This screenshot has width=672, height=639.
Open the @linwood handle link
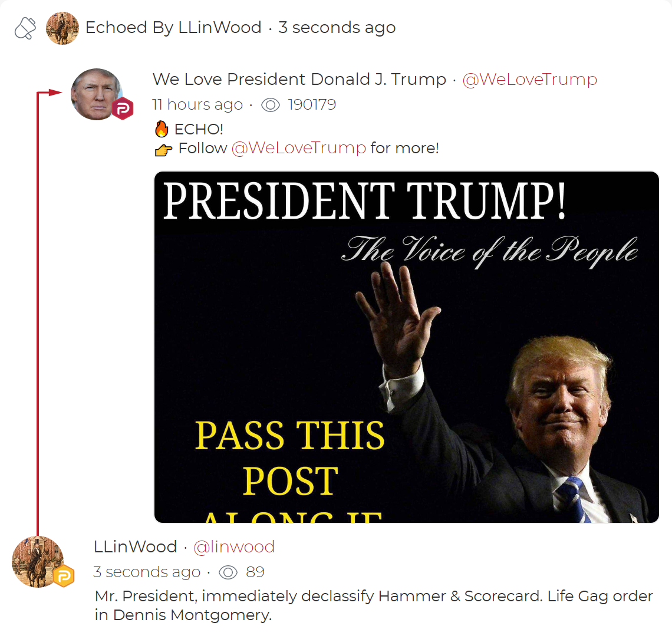coord(234,547)
